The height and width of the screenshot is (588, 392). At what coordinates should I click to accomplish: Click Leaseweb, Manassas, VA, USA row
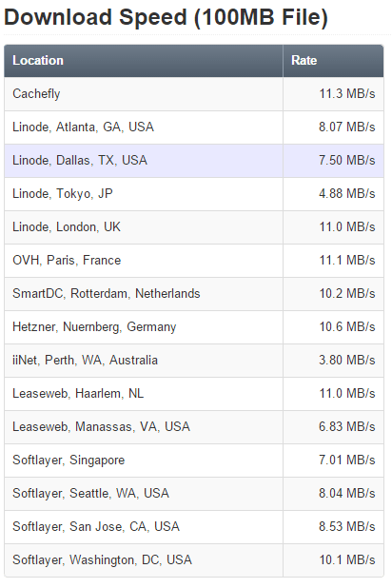(x=194, y=427)
